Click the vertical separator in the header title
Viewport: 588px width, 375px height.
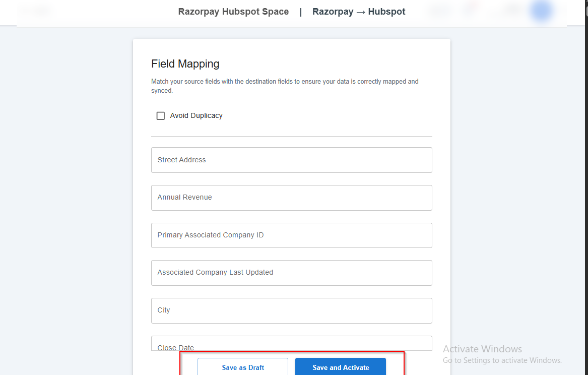click(x=301, y=12)
